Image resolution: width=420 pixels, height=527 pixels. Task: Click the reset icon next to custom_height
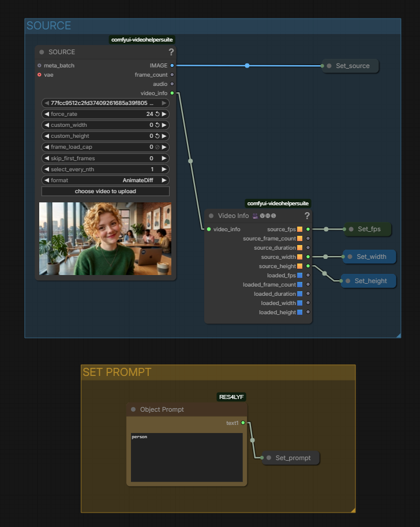coord(157,135)
